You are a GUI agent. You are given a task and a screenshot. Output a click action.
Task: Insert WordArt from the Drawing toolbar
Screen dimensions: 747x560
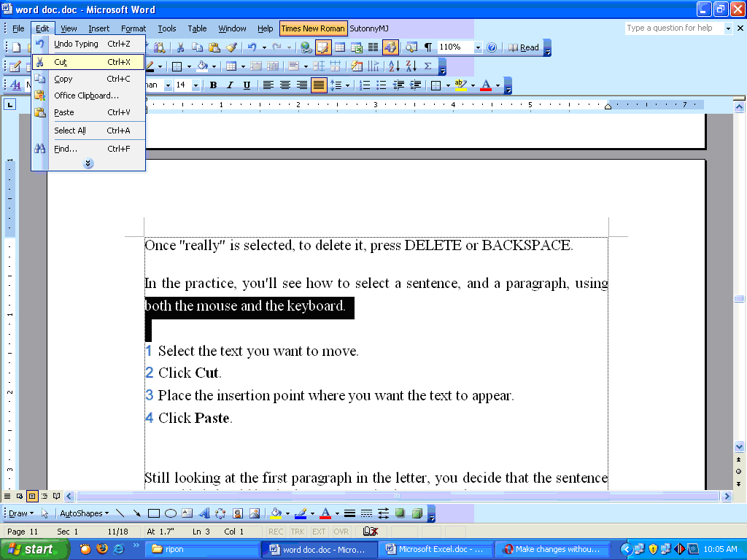coord(204,513)
